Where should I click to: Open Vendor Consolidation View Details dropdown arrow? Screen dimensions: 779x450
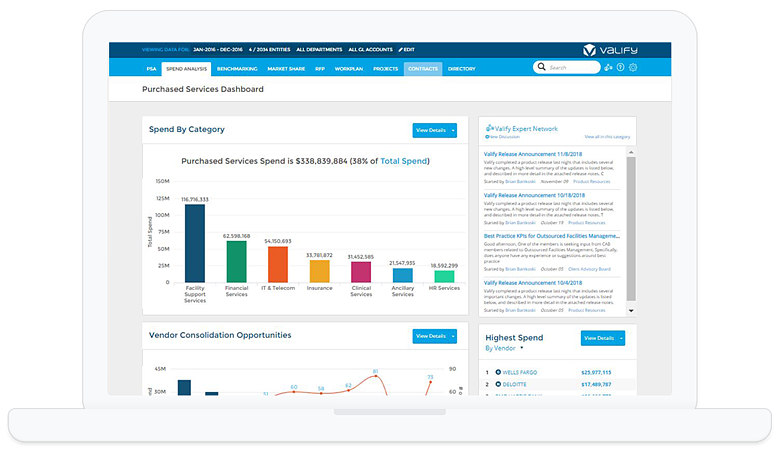click(453, 336)
